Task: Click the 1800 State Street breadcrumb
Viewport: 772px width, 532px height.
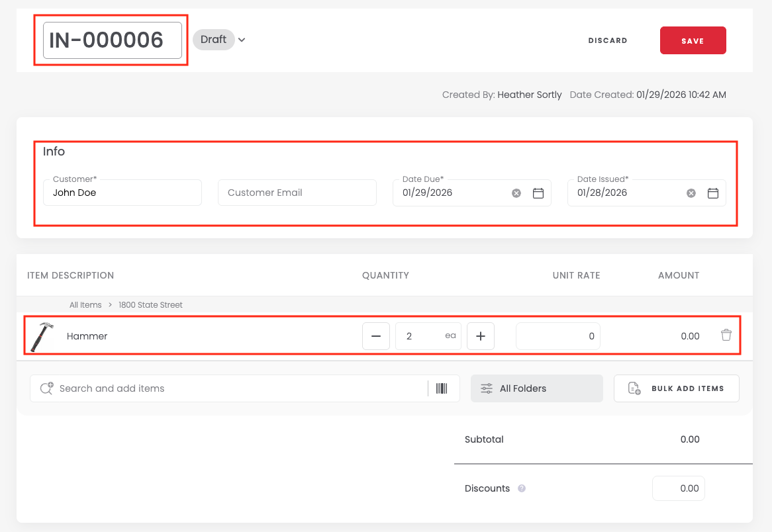Action: (150, 305)
